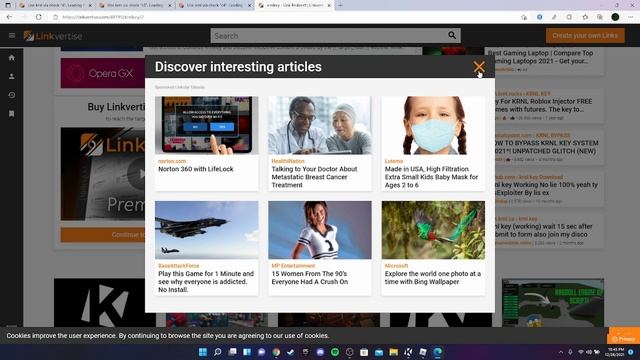Click the girl with mask thumbnail
This screenshot has height=360, width=640.
[x=433, y=125]
